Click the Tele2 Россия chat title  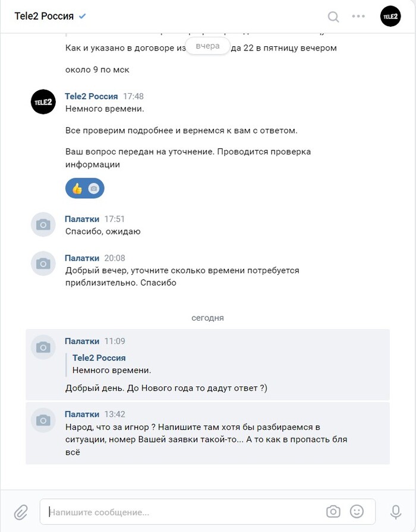point(44,16)
